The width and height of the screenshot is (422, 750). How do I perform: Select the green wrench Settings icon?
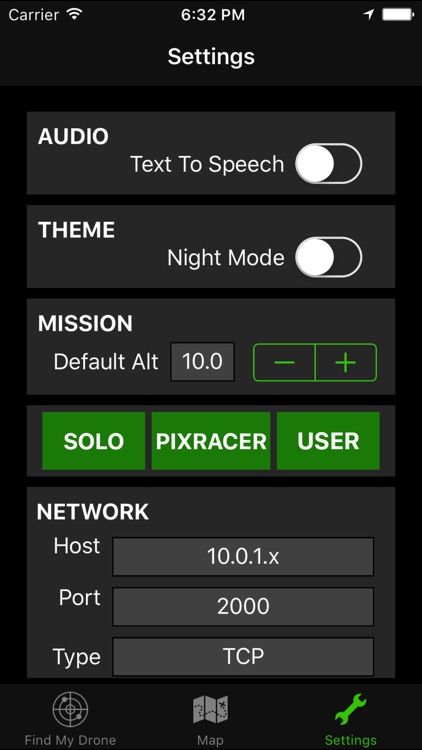[x=350, y=709]
